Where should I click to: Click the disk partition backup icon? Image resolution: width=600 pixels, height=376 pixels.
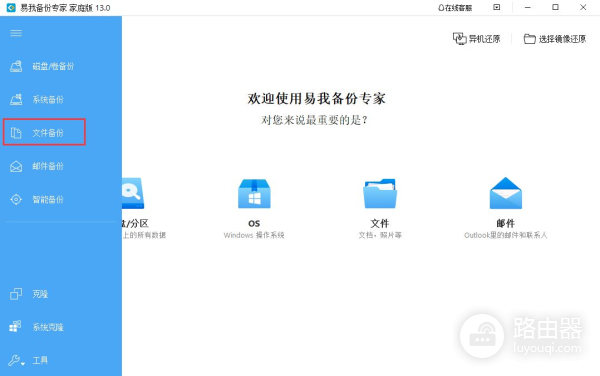coord(133,193)
